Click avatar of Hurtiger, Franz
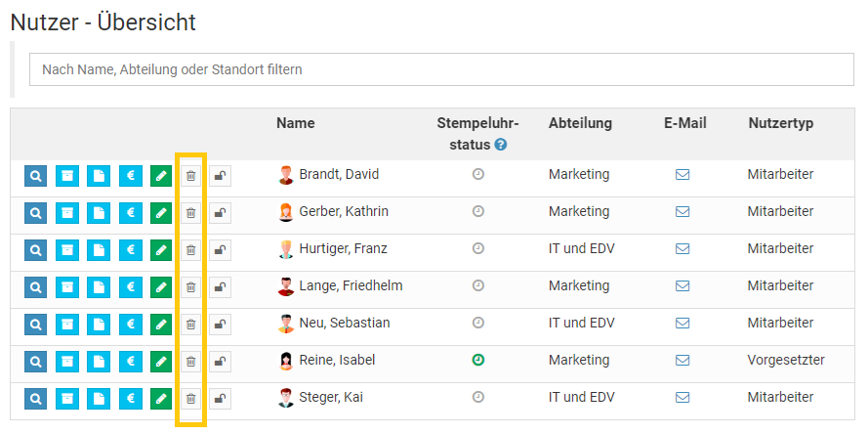868x434 pixels. (286, 249)
